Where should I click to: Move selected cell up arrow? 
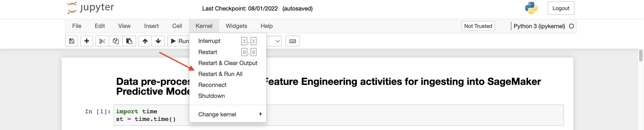click(x=145, y=41)
